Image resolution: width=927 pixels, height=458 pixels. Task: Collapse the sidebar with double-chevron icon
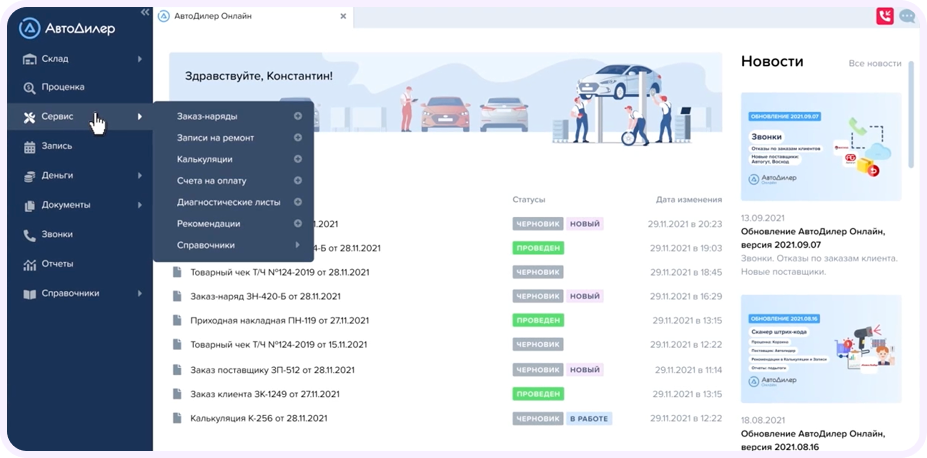pyautogui.click(x=145, y=12)
